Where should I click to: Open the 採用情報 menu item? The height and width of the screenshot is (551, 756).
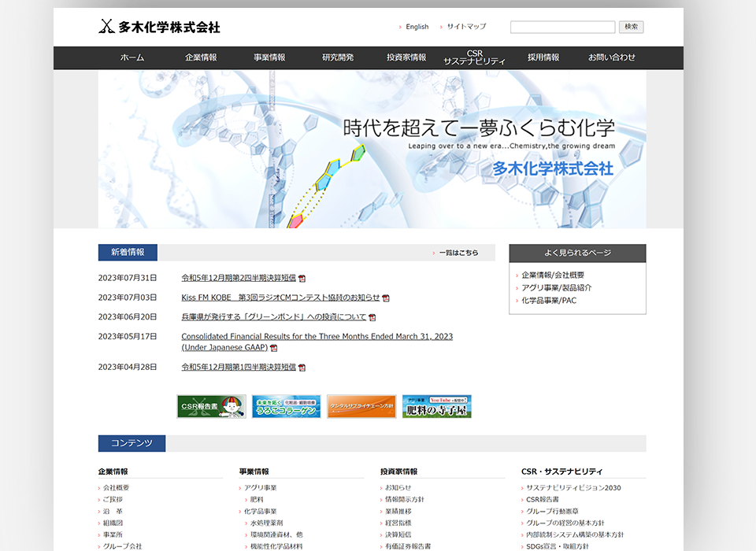tap(542, 57)
